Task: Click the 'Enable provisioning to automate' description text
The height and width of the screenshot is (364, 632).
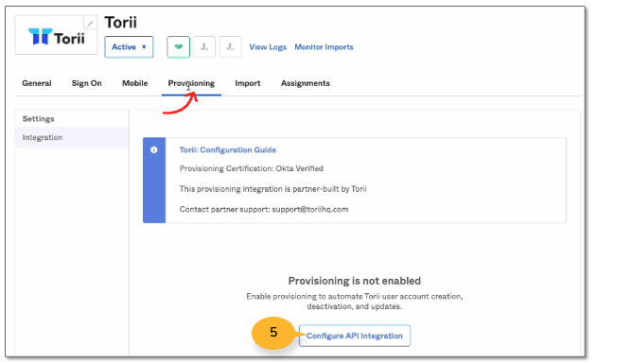Action: [354, 302]
